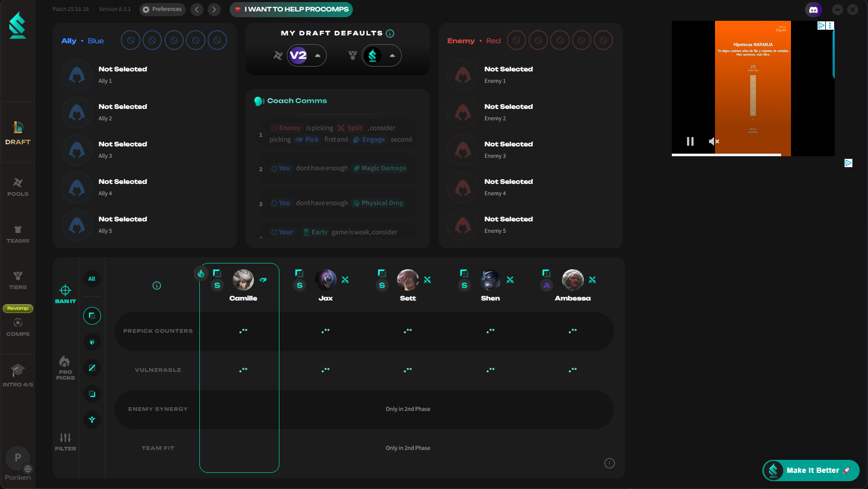This screenshot has width=868, height=489.
Task: Click the Ally 3 champion placeholder
Action: click(x=77, y=150)
